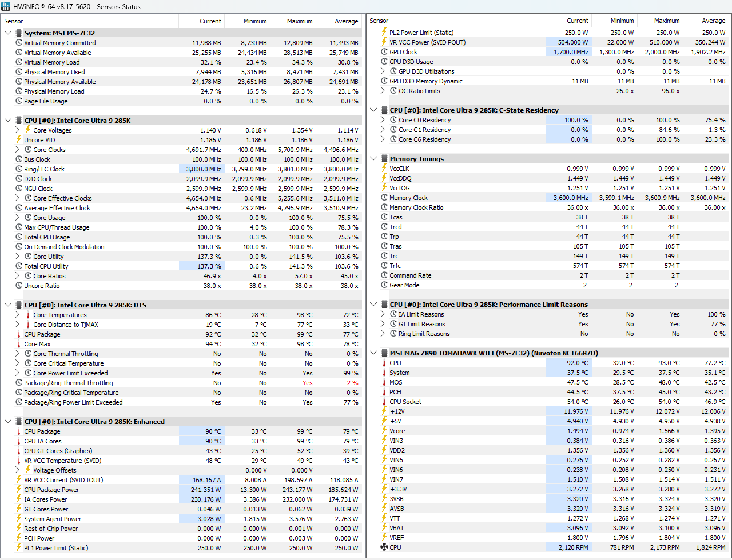Select the thermometer icon beside CPU IA Cores
Screen dimensions: 732x560
pyautogui.click(x=19, y=441)
